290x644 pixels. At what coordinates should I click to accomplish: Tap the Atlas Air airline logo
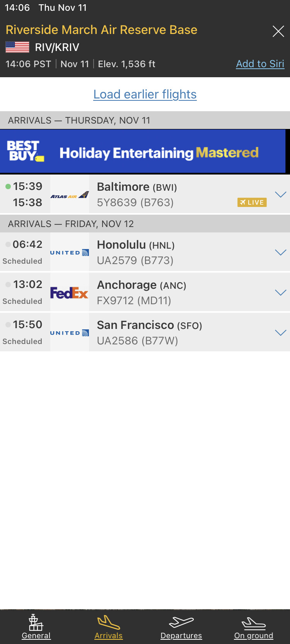point(70,195)
